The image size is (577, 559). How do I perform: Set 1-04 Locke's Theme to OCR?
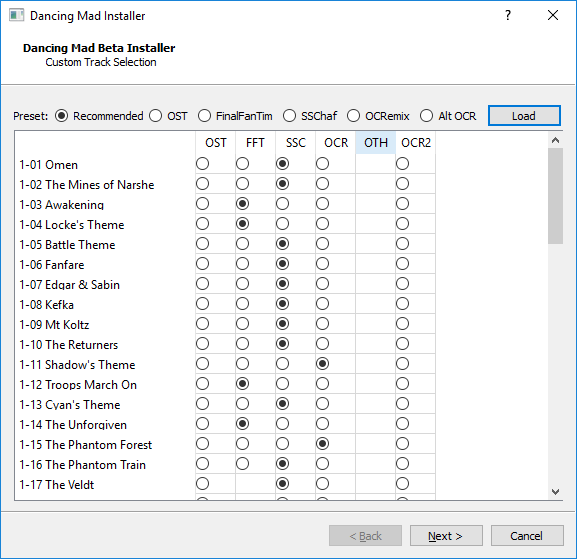tap(322, 224)
